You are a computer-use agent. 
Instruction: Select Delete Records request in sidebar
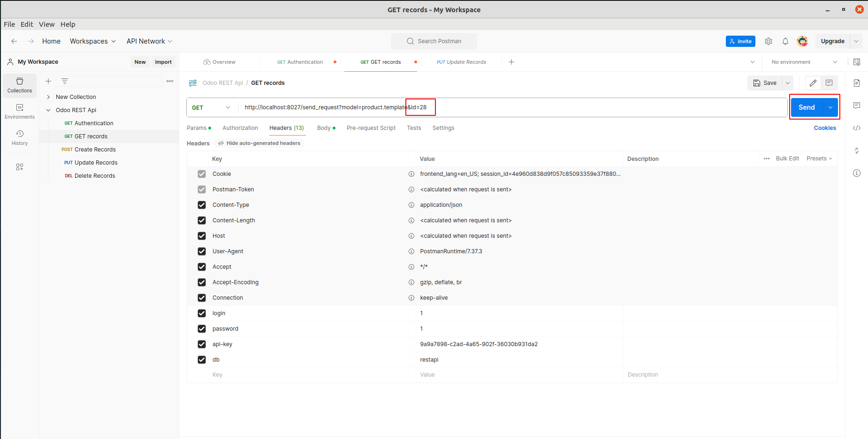pyautogui.click(x=95, y=176)
